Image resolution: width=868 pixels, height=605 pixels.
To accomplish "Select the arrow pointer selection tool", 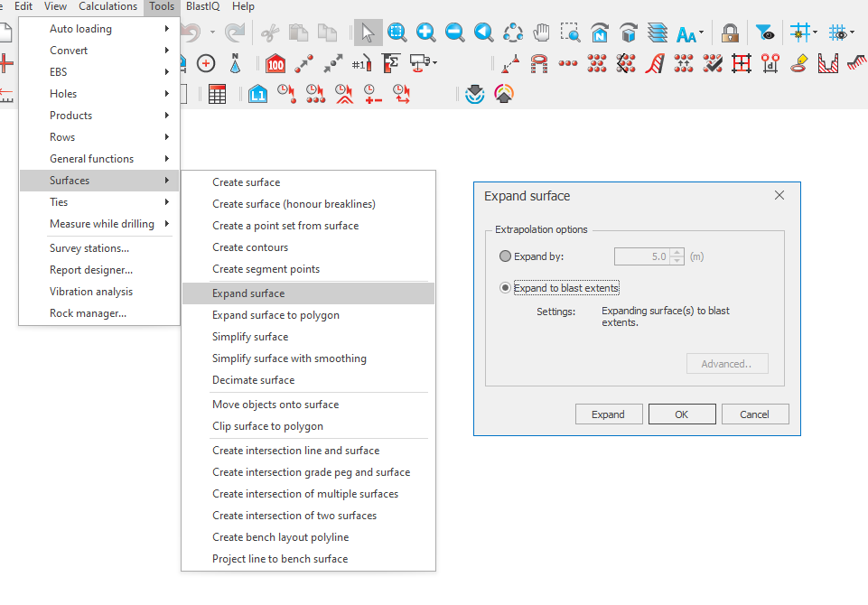I will pyautogui.click(x=368, y=33).
